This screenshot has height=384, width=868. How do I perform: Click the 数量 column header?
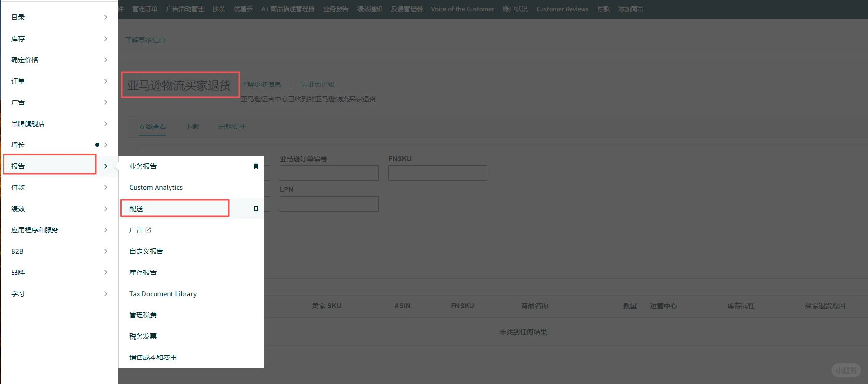coord(630,306)
